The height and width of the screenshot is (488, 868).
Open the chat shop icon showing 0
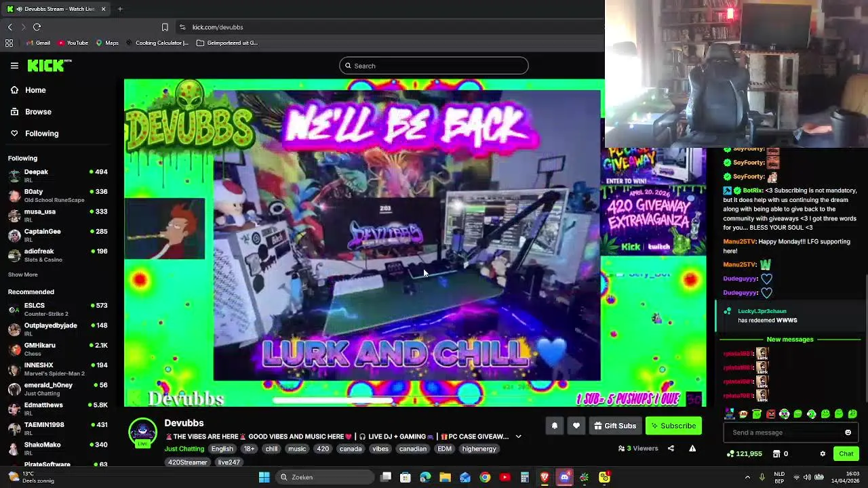click(x=781, y=453)
